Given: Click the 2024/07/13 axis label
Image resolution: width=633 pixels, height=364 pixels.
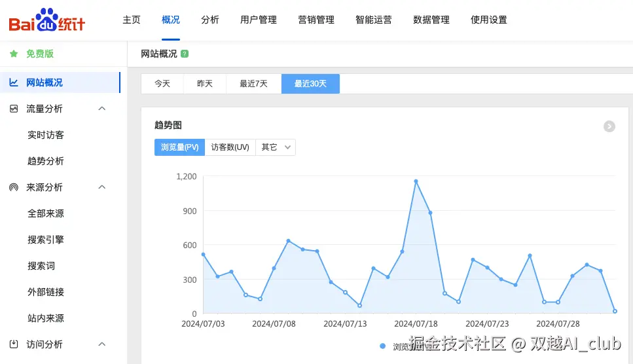Looking at the screenshot, I should pos(345,323).
